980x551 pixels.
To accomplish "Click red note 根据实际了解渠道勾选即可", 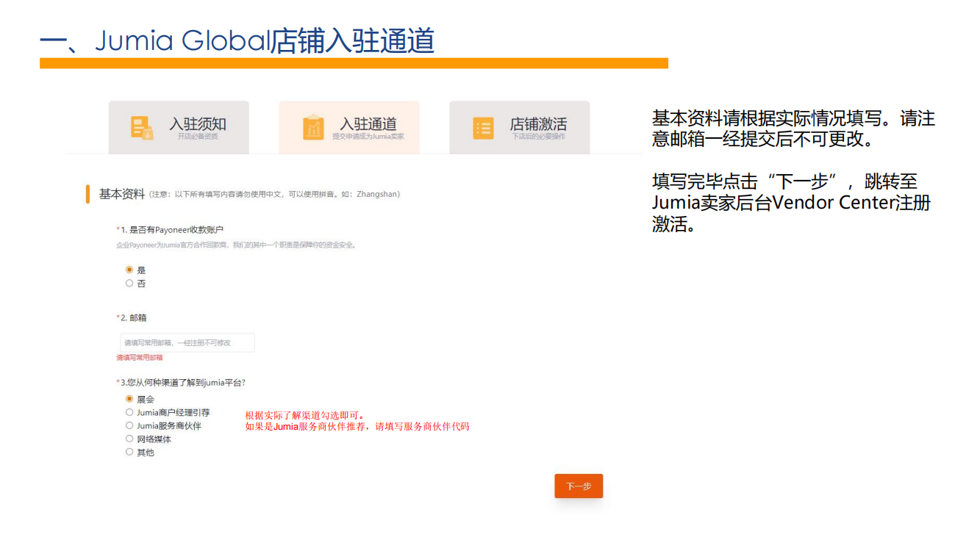I will tap(305, 415).
